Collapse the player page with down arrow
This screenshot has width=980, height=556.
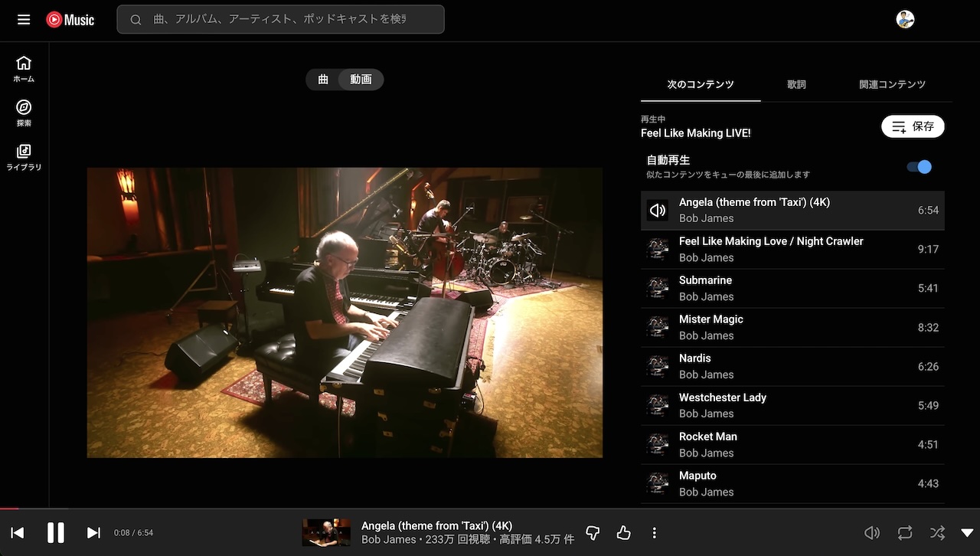pyautogui.click(x=967, y=533)
